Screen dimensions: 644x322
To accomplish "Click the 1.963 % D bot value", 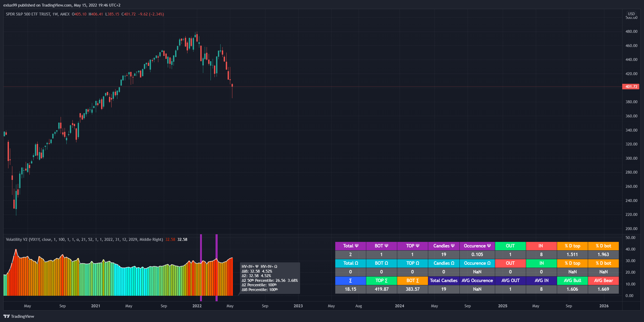I will pos(603,255).
